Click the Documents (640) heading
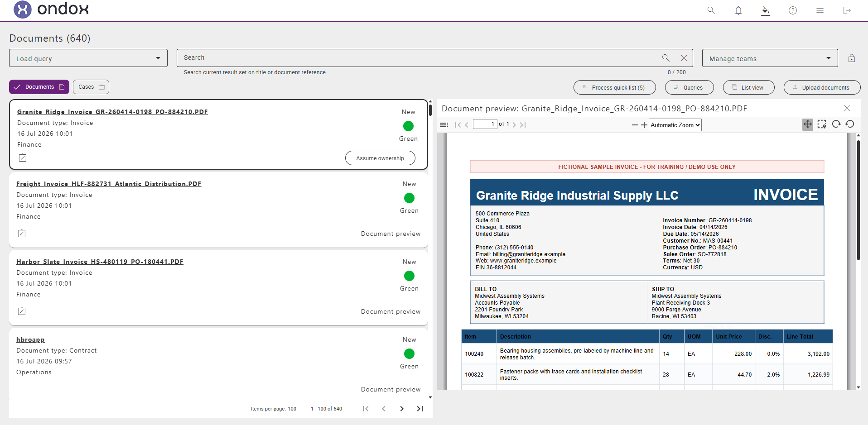Viewport: 868px width, 425px height. pyautogui.click(x=50, y=38)
